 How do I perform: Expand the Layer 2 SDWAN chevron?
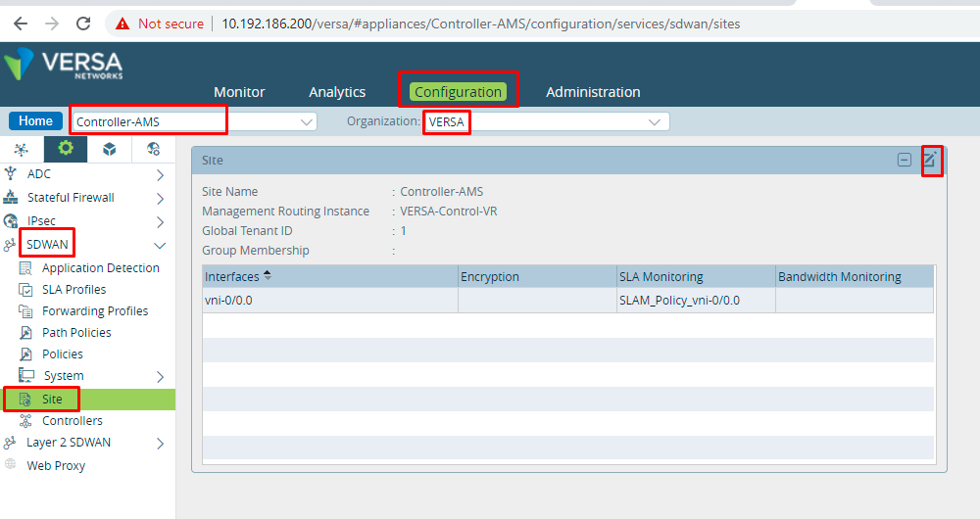pyautogui.click(x=160, y=444)
